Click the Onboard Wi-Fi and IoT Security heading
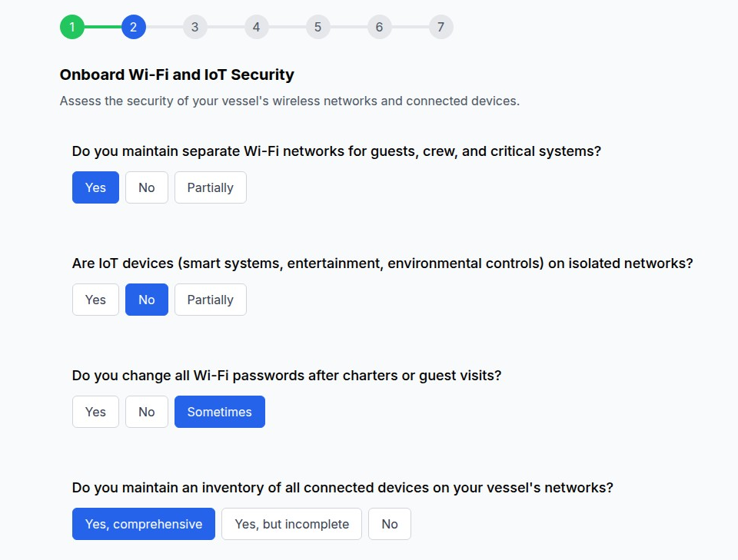 point(177,75)
